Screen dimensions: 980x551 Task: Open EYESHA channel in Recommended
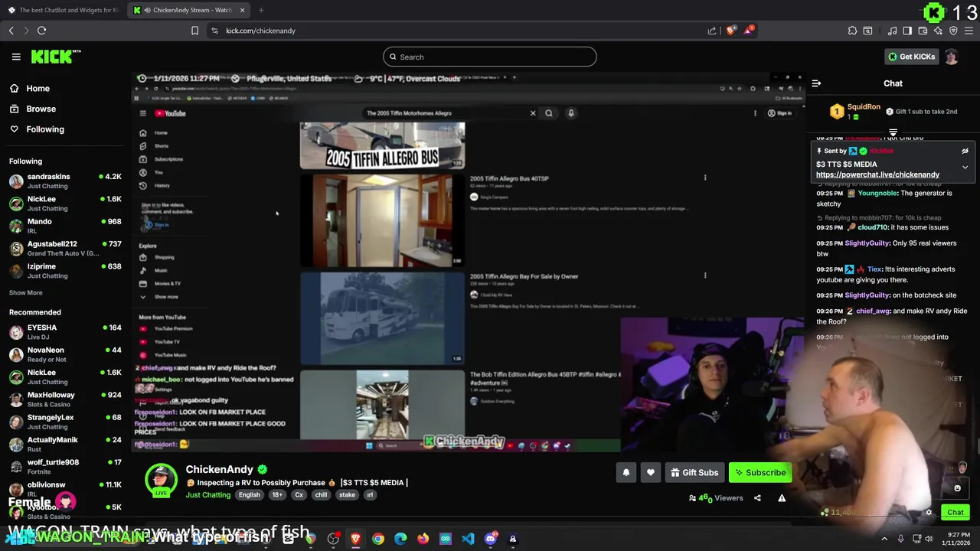pos(65,332)
